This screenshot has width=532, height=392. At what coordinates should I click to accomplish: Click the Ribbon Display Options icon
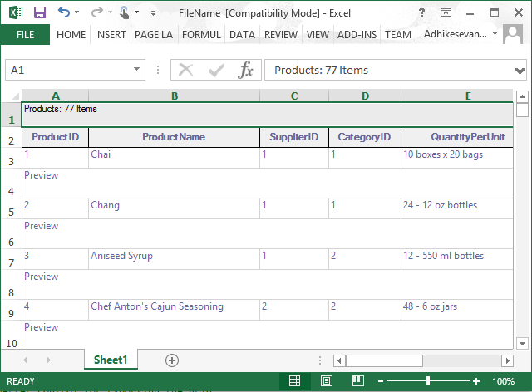(x=446, y=13)
